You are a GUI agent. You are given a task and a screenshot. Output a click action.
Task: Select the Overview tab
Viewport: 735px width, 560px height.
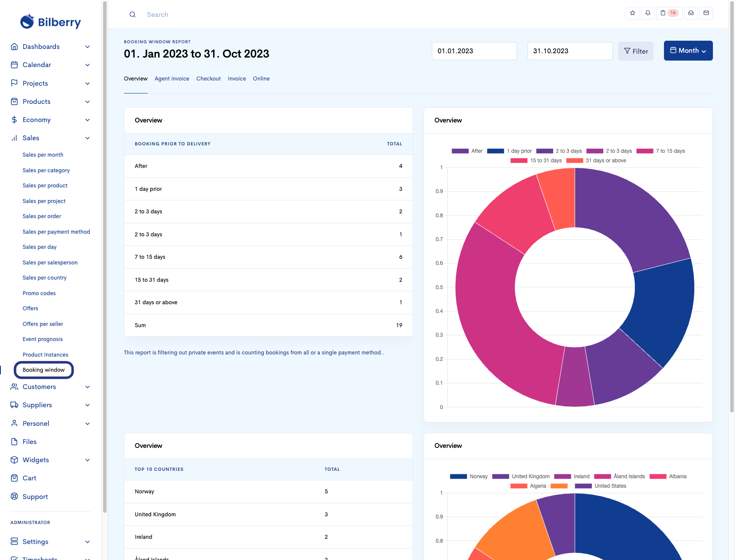[x=136, y=79]
